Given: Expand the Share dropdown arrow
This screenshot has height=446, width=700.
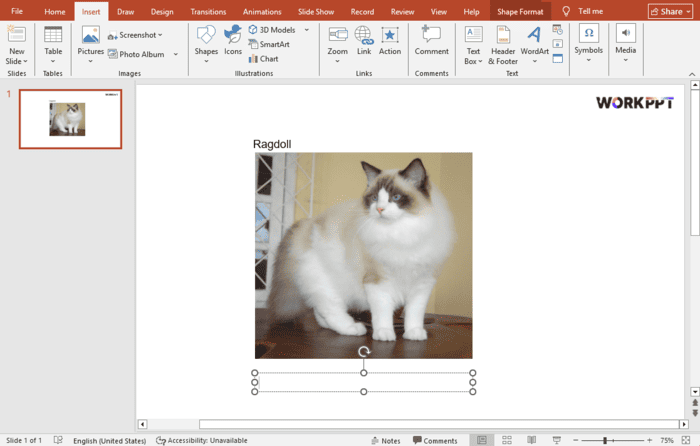Looking at the screenshot, I should click(688, 12).
